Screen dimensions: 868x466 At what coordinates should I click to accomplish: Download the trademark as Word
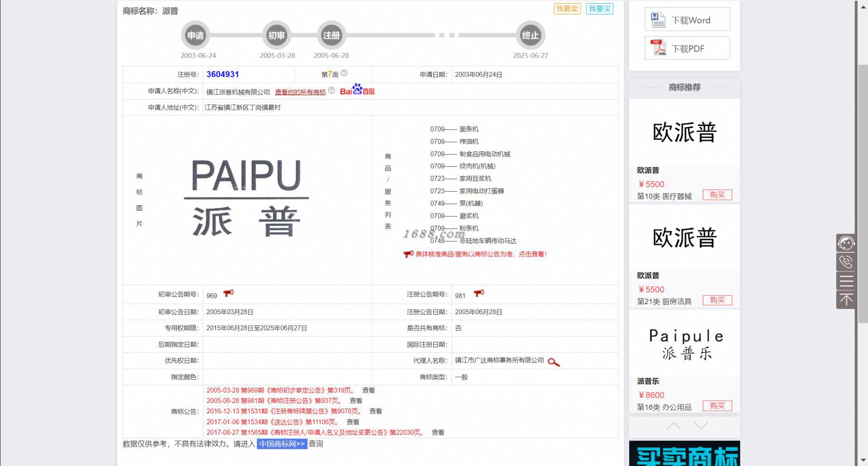point(687,19)
